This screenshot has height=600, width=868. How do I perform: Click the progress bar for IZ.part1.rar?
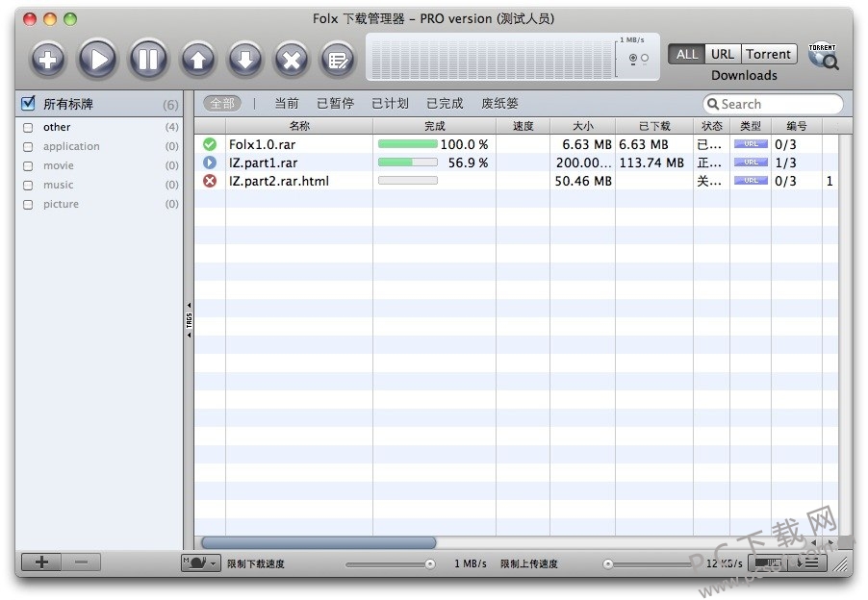click(408, 162)
